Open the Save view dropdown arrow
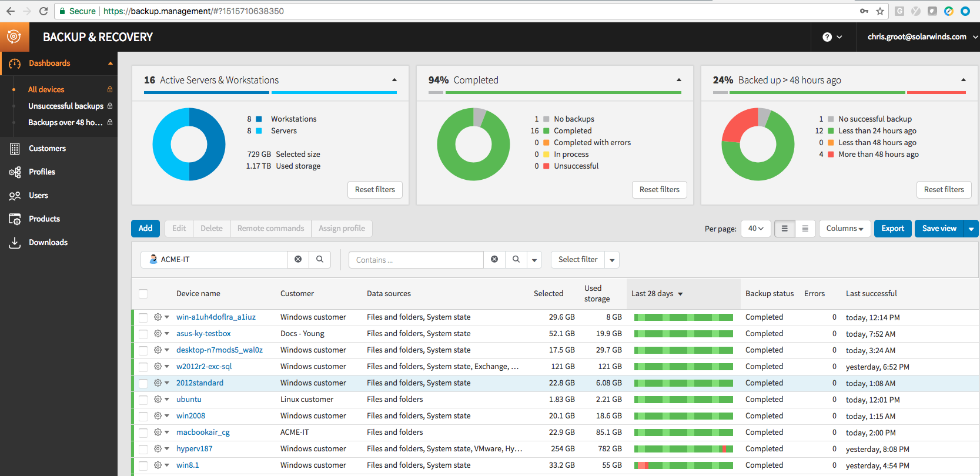The image size is (980, 476). point(971,229)
